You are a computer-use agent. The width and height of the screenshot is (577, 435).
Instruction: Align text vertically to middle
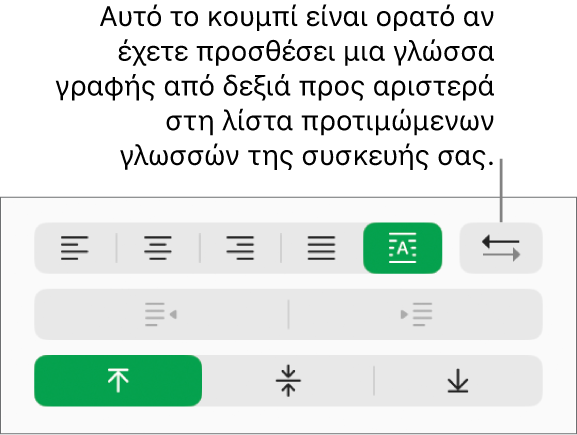(x=288, y=381)
